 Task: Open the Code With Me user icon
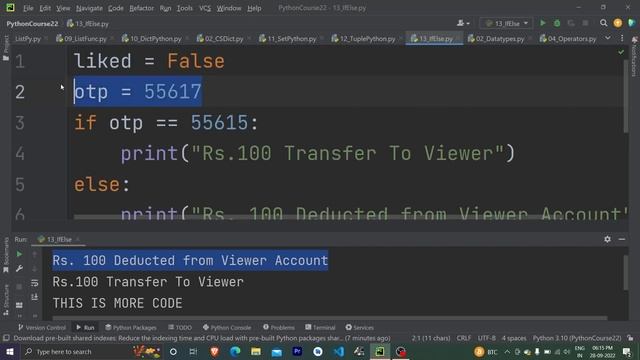pos(463,23)
